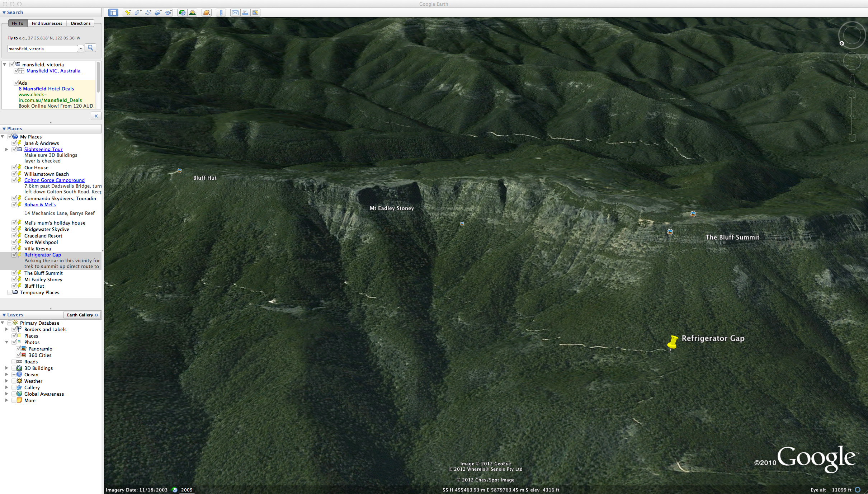Screen dimensions: 868x494
Task: Open the 8 Mansfield Hotel Deals ad link
Action: 46,89
